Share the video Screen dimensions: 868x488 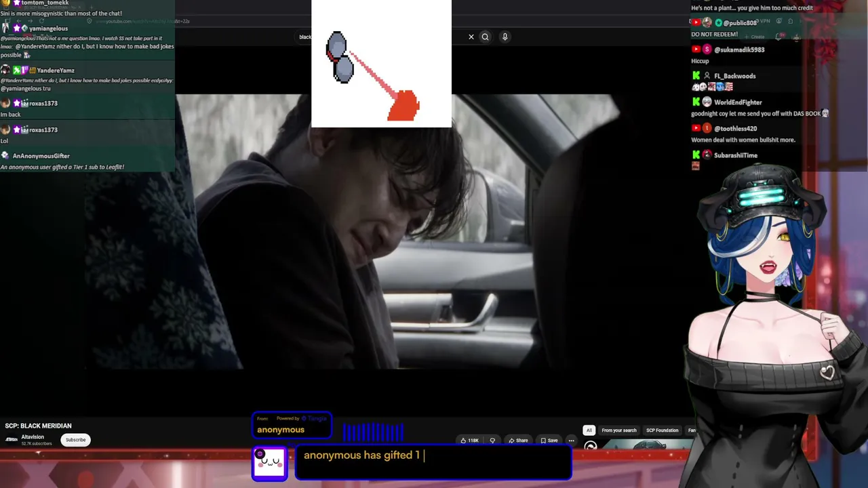[518, 441]
